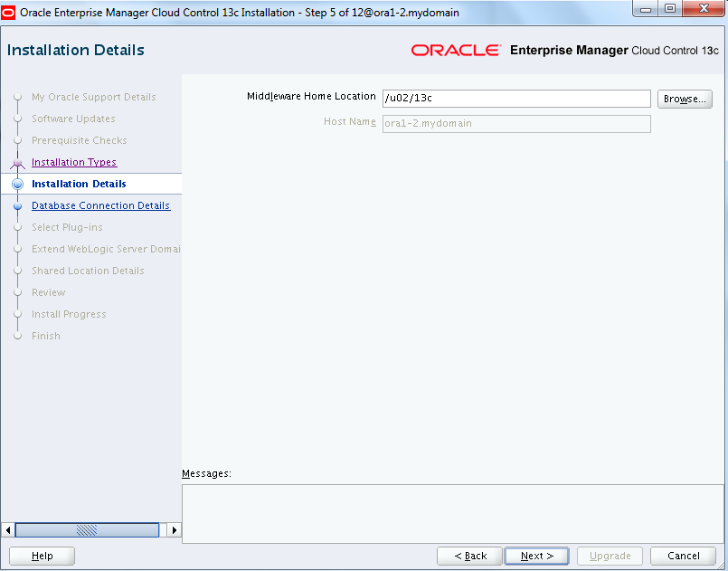Click the Database Connection Details step bullet
Image resolution: width=728 pixels, height=571 pixels.
pyautogui.click(x=17, y=206)
